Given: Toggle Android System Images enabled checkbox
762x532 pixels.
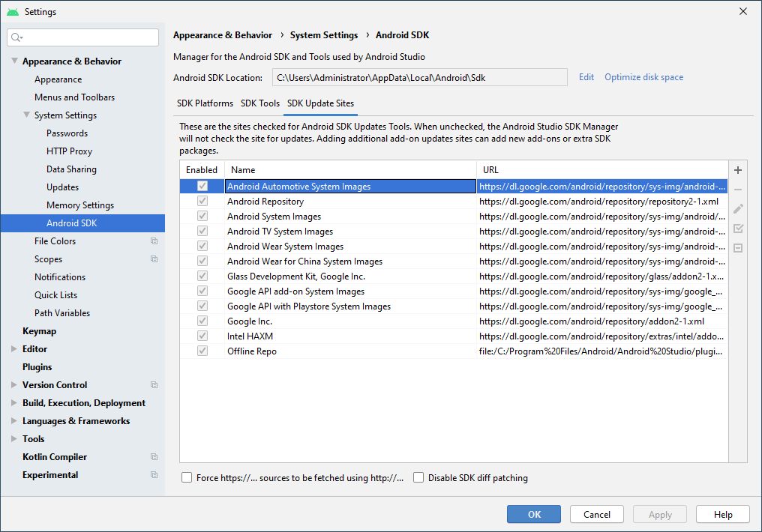Looking at the screenshot, I should 202,216.
